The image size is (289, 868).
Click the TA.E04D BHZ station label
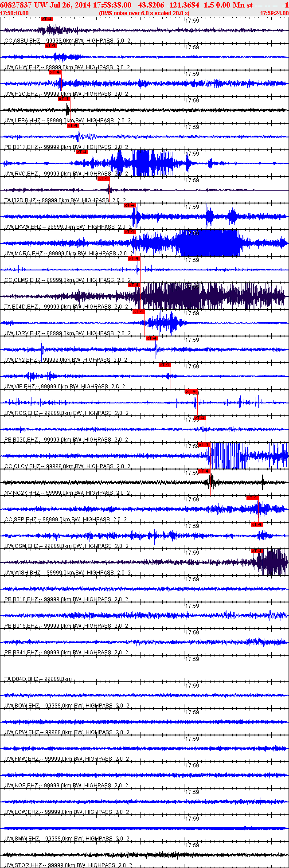67,307
